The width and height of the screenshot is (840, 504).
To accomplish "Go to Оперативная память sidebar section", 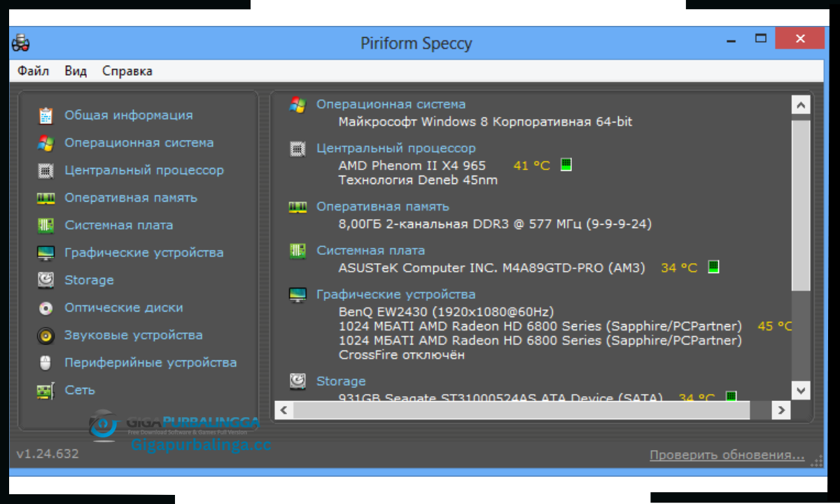I will point(131,198).
